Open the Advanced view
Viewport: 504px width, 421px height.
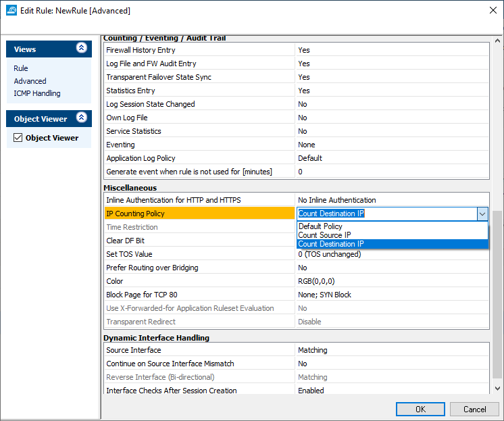point(30,81)
